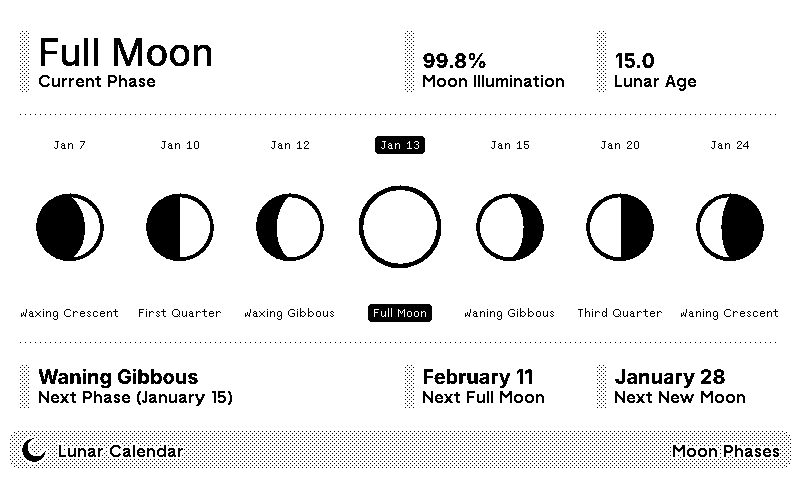Select the Next New Moon January 28 panel
The height and width of the screenshot is (480, 800).
click(x=680, y=386)
